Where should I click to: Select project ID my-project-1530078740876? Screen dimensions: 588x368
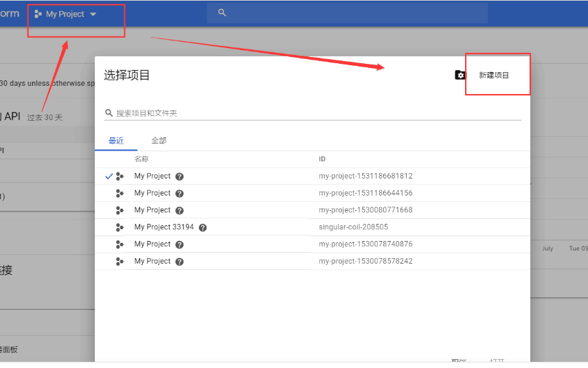[365, 244]
